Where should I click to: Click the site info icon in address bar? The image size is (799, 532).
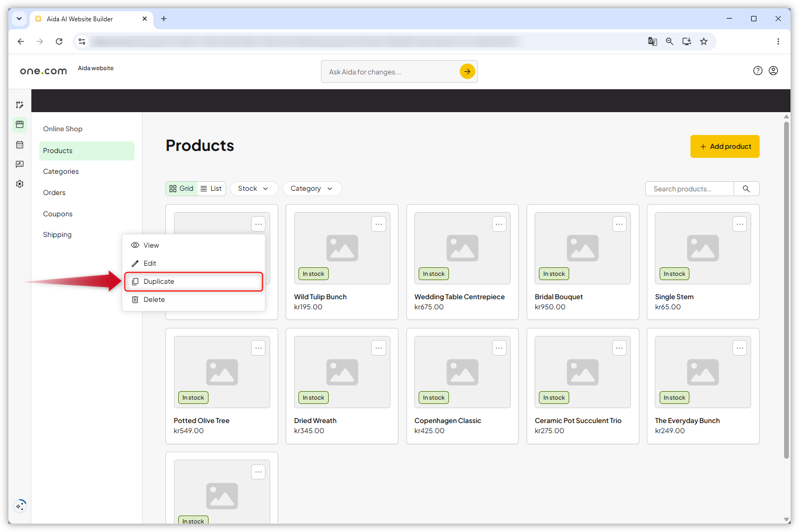[82, 41]
